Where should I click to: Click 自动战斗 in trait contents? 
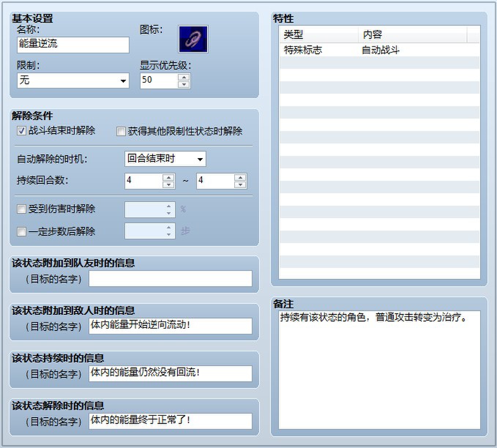pos(381,50)
